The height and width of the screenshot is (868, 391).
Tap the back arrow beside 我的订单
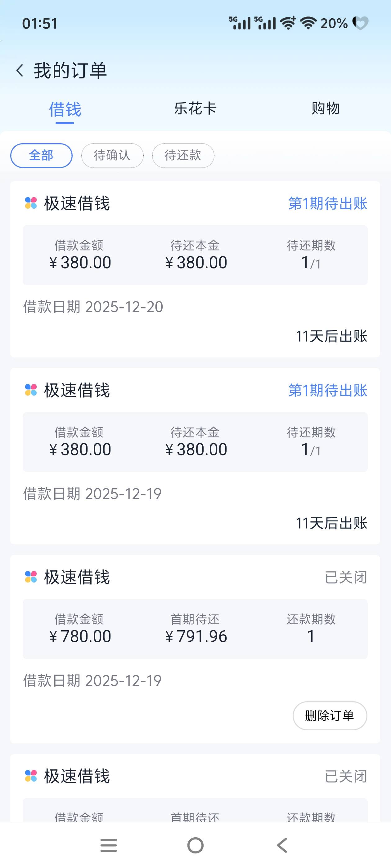20,71
